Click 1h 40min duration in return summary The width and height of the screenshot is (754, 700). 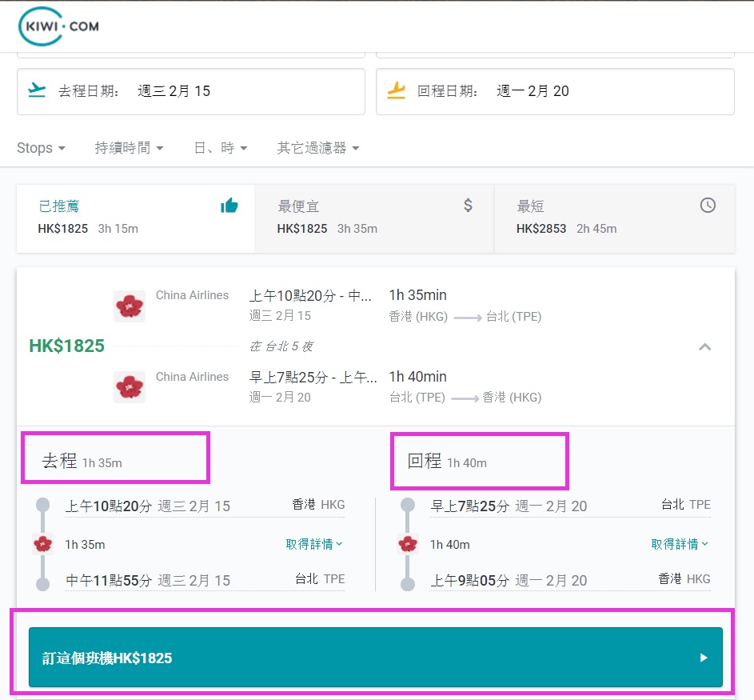(418, 377)
